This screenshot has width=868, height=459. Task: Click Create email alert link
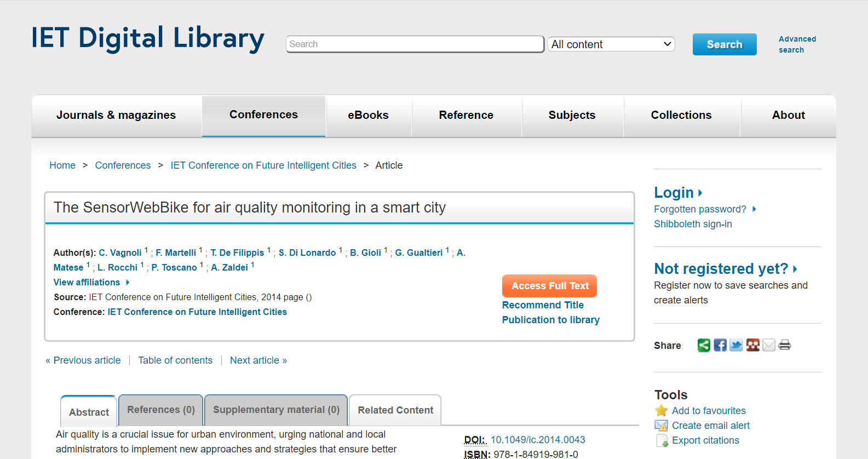tap(711, 426)
